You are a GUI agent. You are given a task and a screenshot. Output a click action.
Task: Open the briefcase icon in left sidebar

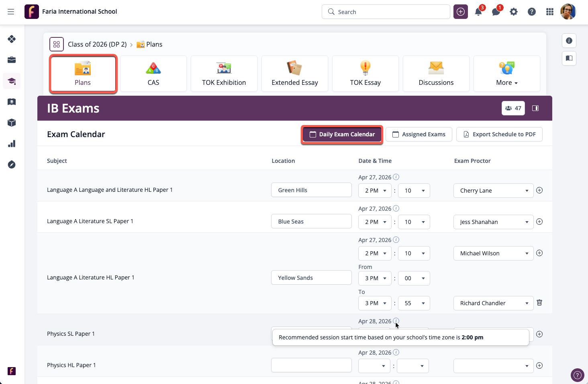click(11, 60)
